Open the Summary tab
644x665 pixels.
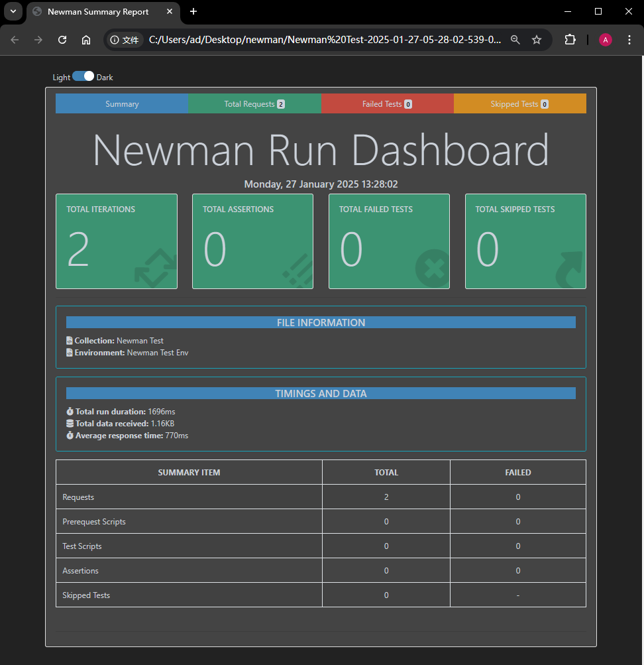pyautogui.click(x=122, y=104)
